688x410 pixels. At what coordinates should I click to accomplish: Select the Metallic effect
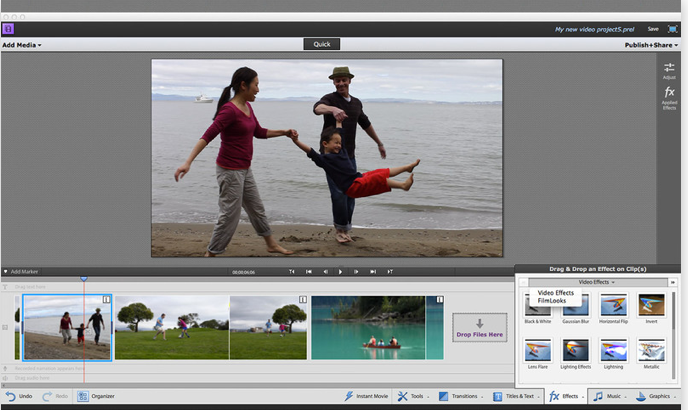point(651,354)
